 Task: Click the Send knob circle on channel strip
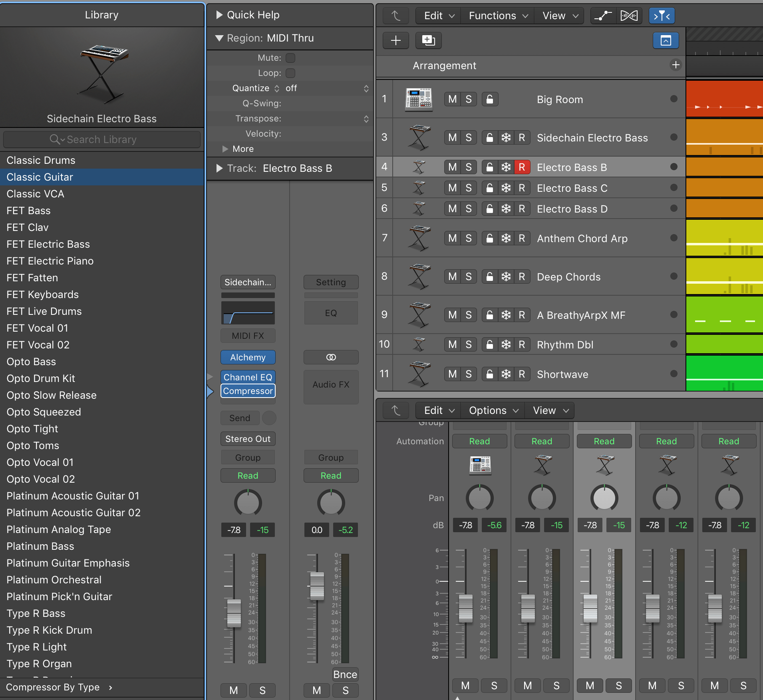click(269, 418)
